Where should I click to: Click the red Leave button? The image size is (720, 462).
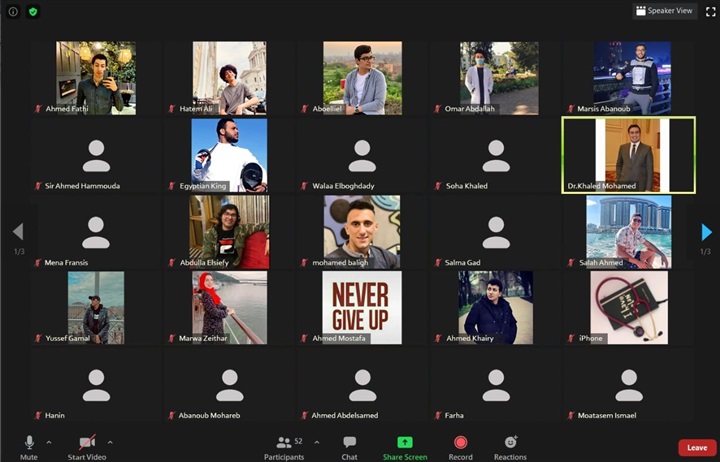(x=697, y=448)
